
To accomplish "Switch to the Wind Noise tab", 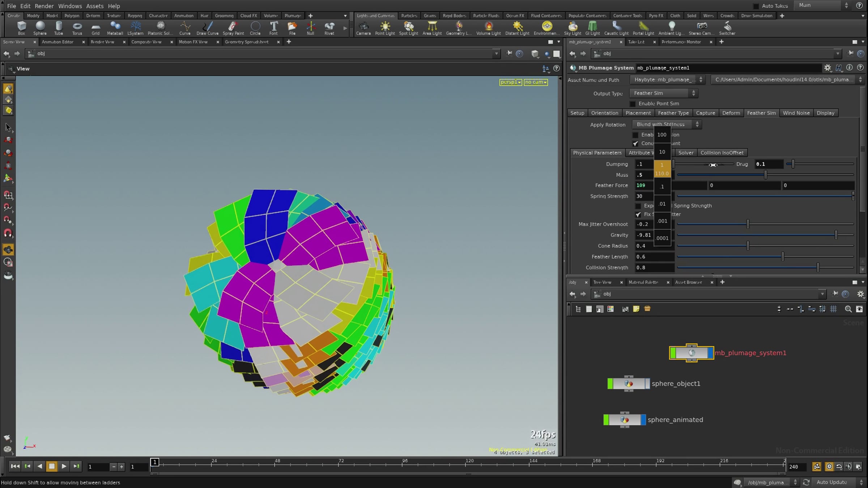I will [x=796, y=113].
